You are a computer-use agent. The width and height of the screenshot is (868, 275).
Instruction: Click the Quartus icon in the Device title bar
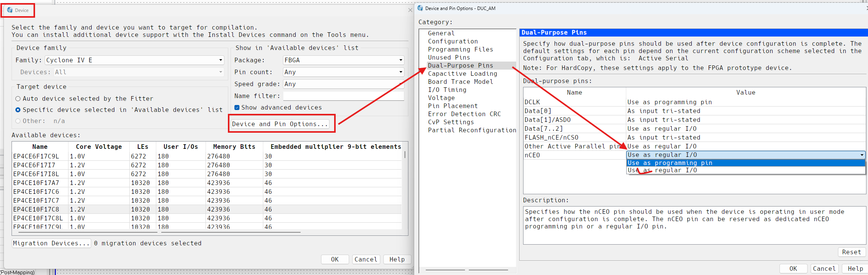10,10
